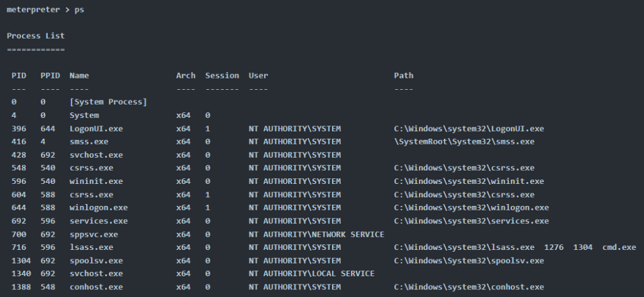Select the 'System' process name with PID 4
Screen dimensions: 644x297
[x=84, y=116]
